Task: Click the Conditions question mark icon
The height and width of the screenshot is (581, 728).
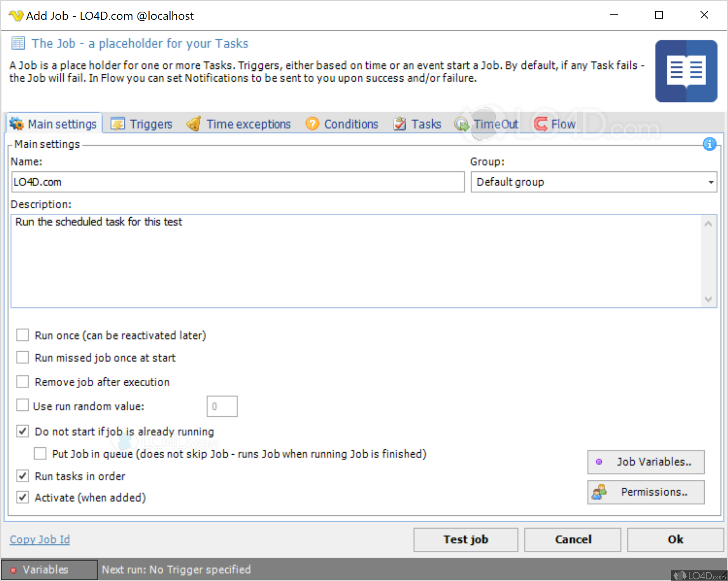Action: coord(312,124)
